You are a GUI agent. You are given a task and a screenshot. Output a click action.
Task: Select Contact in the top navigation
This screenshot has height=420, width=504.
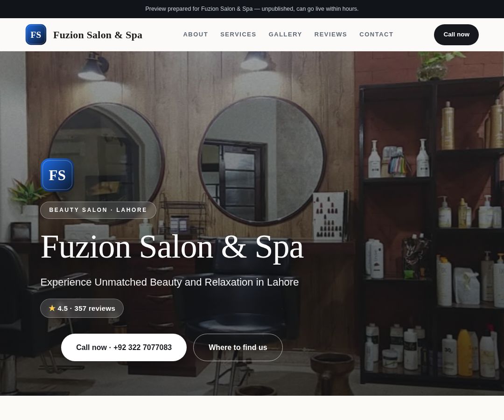tap(376, 35)
